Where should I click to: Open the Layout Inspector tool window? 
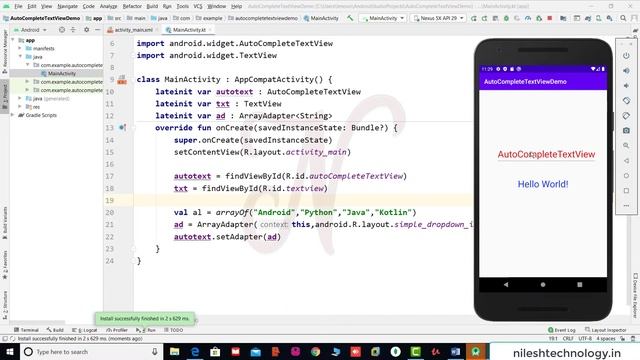pyautogui.click(x=606, y=330)
